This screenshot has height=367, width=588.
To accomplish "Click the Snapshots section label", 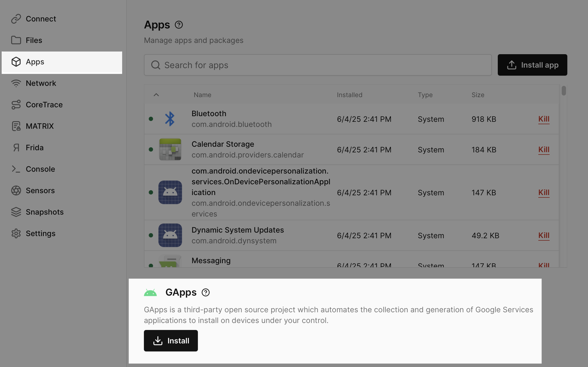I will coord(45,212).
